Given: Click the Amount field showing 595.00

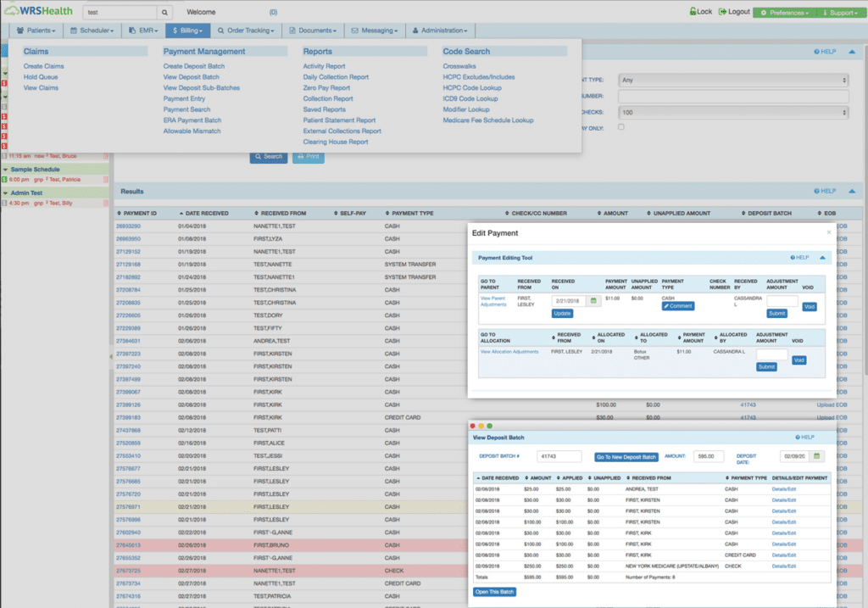Looking at the screenshot, I should coord(710,456).
